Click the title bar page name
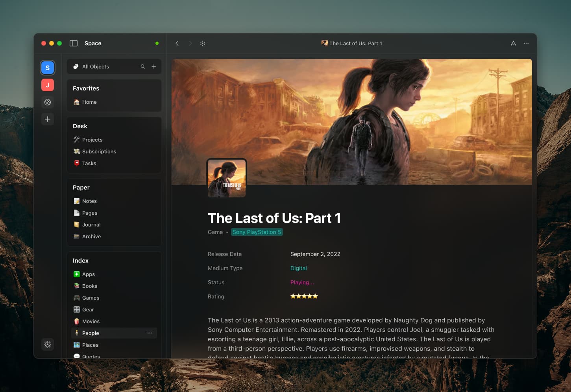The image size is (571, 392). click(x=352, y=43)
